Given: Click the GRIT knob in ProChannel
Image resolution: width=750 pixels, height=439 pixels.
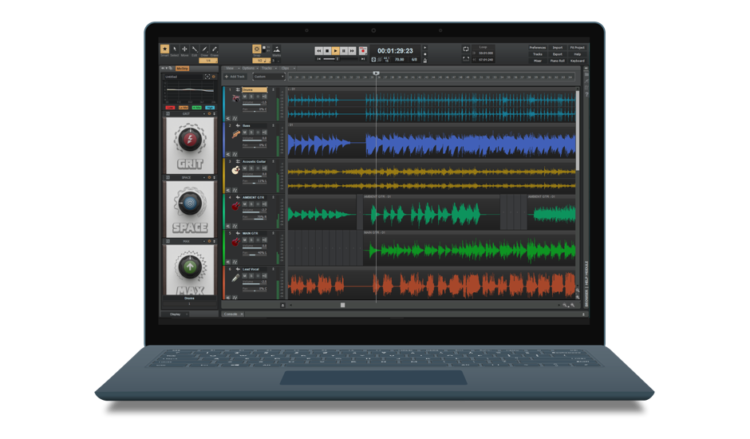Looking at the screenshot, I should [190, 139].
